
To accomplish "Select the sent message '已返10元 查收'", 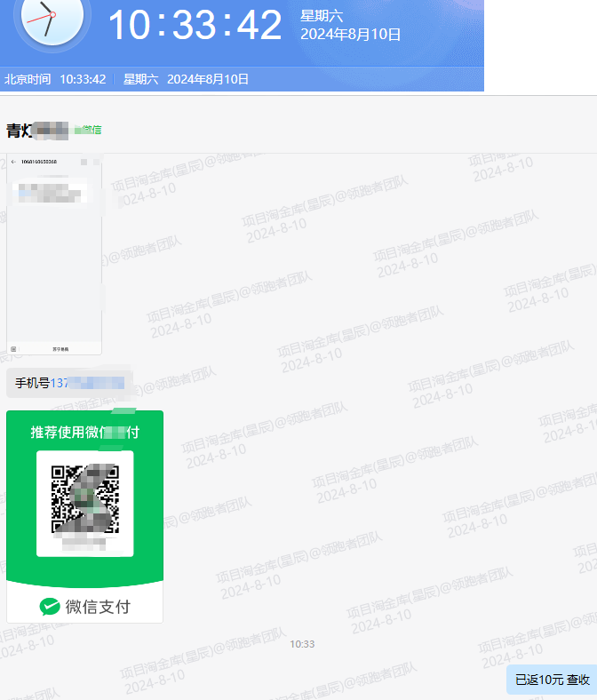I will [553, 680].
